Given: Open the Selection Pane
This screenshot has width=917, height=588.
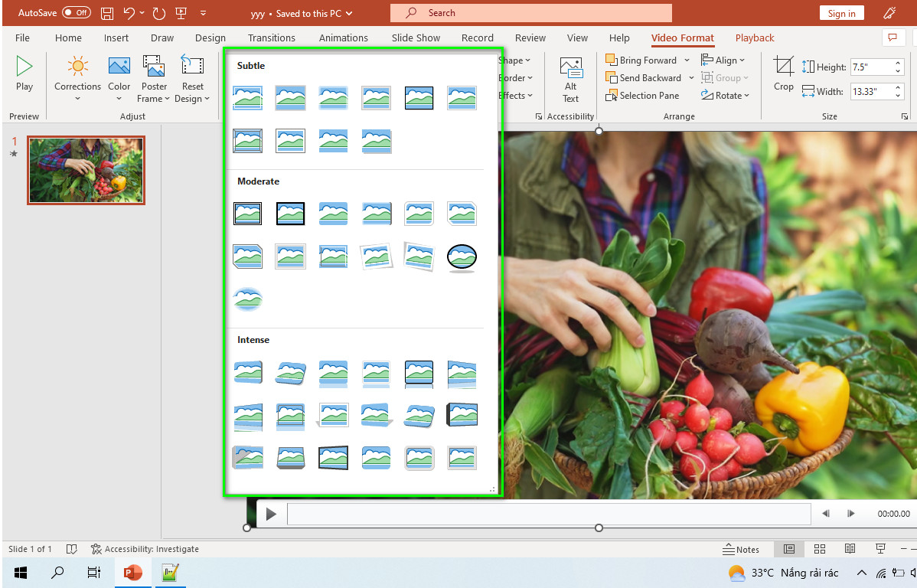Looking at the screenshot, I should tap(643, 96).
